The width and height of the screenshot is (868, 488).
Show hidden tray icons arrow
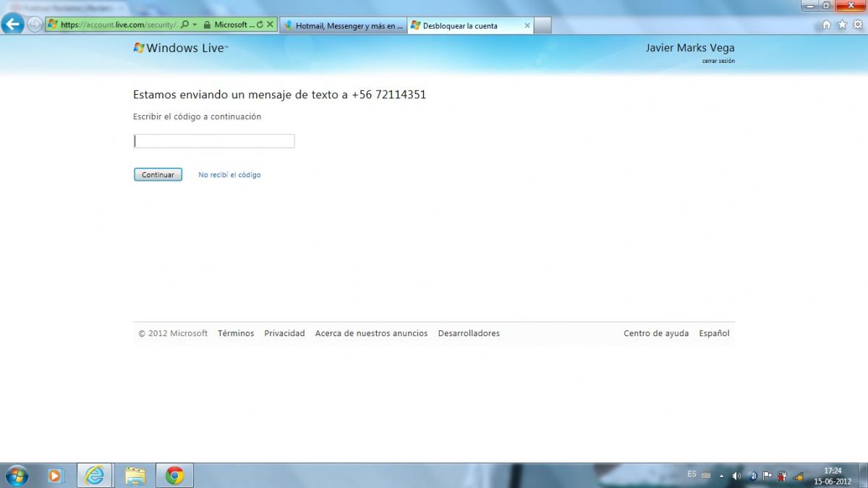click(x=721, y=476)
